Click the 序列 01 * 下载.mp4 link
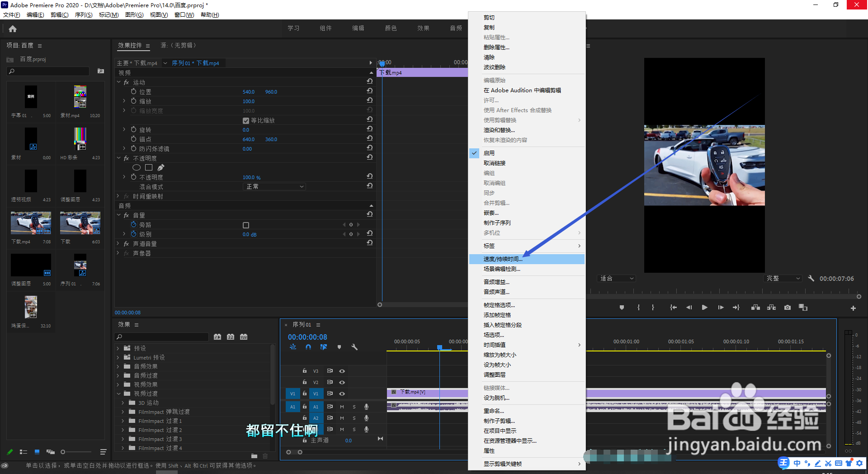The width and height of the screenshot is (868, 474). tap(195, 63)
